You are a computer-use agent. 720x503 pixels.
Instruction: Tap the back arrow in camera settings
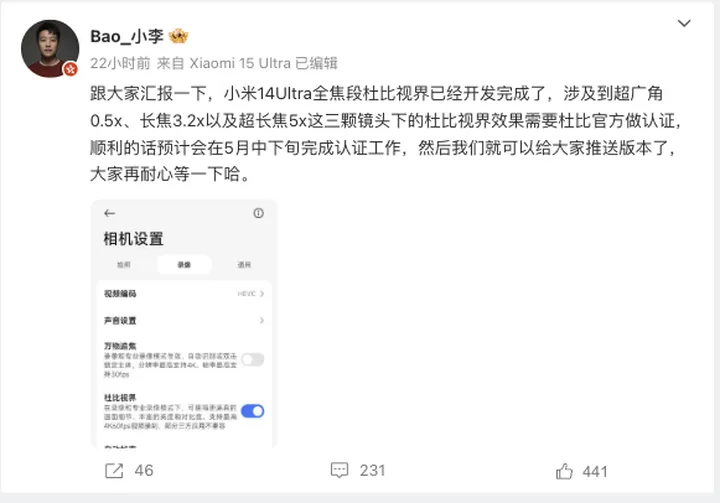point(109,213)
